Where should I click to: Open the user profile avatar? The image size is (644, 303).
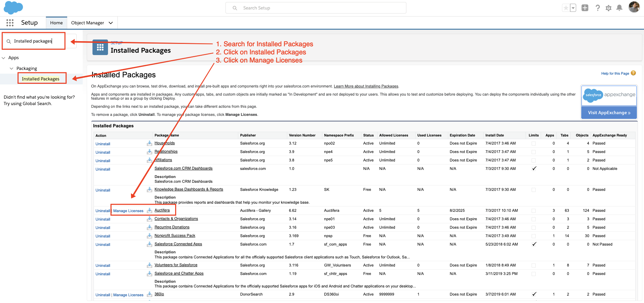pos(634,7)
